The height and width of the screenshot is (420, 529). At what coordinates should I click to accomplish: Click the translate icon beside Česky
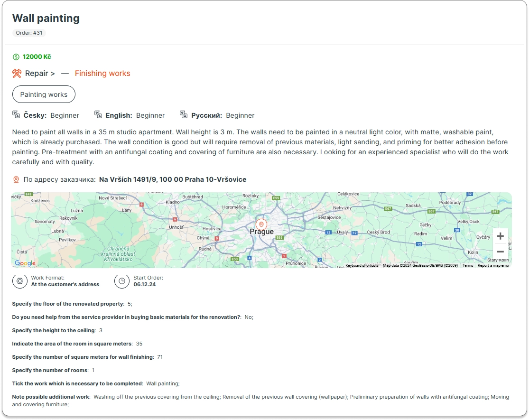point(16,115)
